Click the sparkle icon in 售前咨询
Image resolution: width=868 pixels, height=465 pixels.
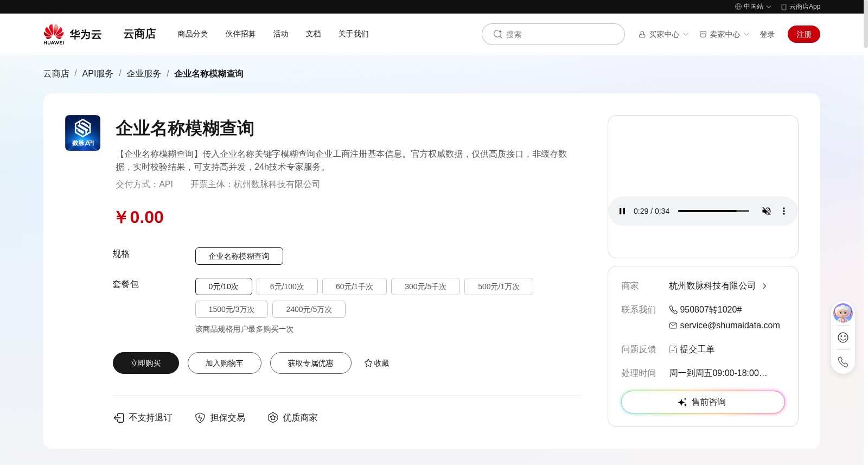coord(682,402)
